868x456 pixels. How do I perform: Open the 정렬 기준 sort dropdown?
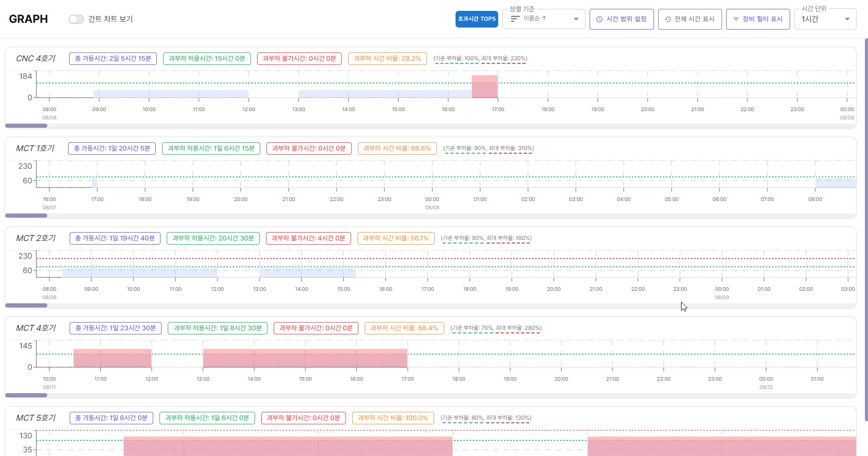tap(543, 19)
